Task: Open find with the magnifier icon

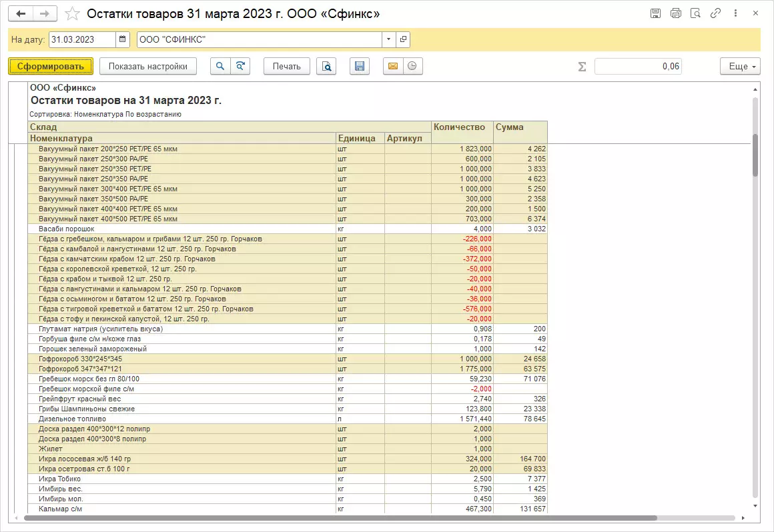Action: coord(220,66)
